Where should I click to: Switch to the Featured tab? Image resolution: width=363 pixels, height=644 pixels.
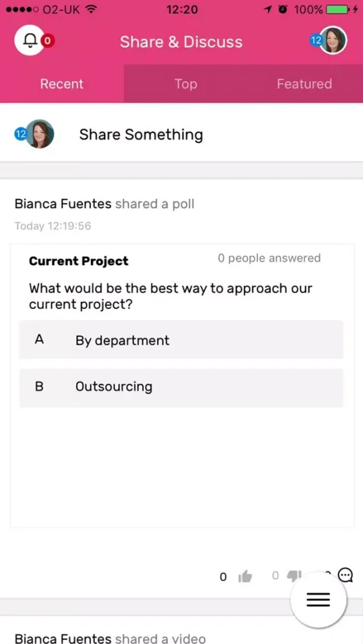coord(304,84)
